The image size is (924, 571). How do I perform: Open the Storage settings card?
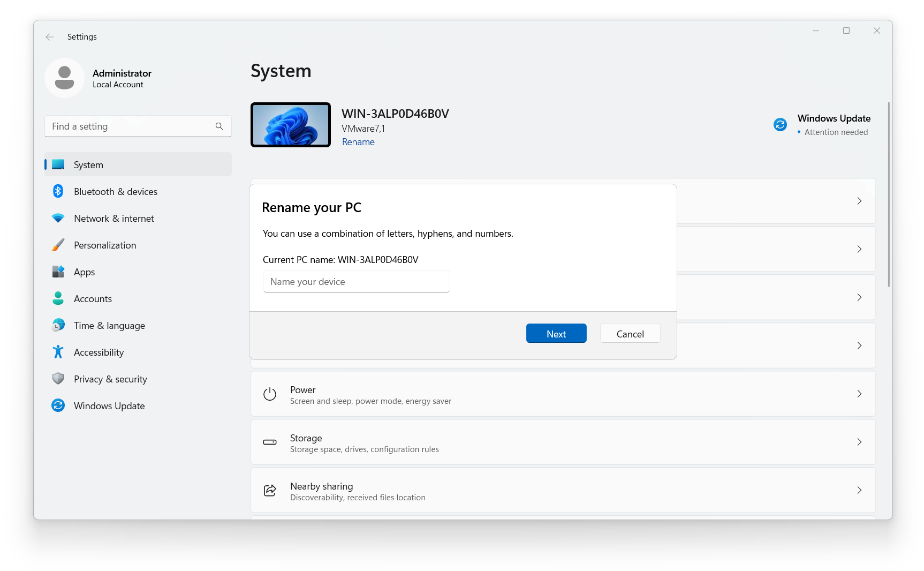(x=563, y=442)
